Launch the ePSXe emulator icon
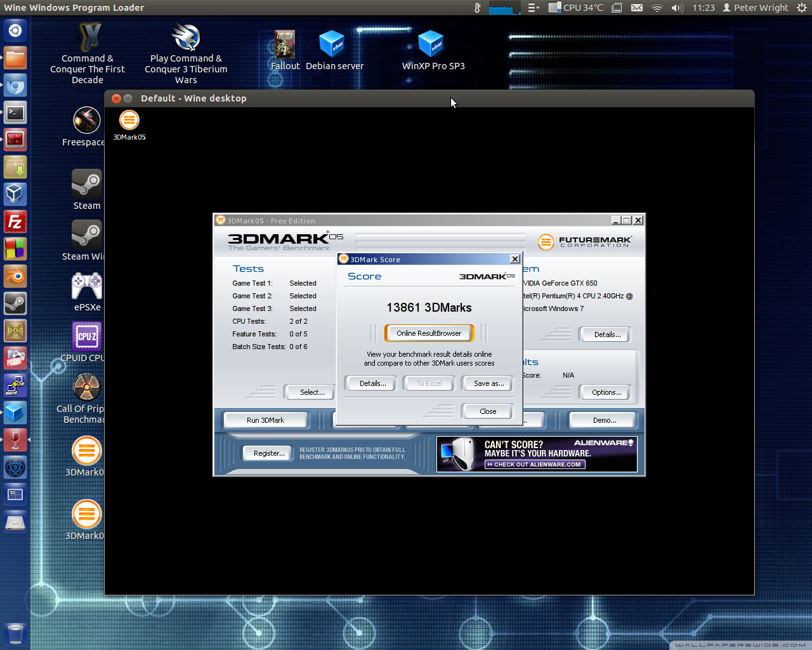The image size is (812, 650). coord(87,286)
